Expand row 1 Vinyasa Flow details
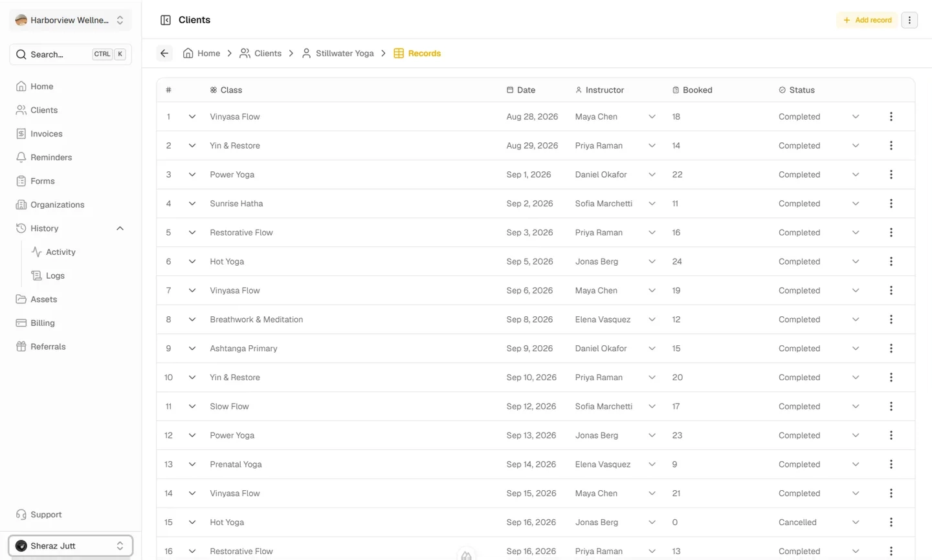932x560 pixels. [x=192, y=117]
